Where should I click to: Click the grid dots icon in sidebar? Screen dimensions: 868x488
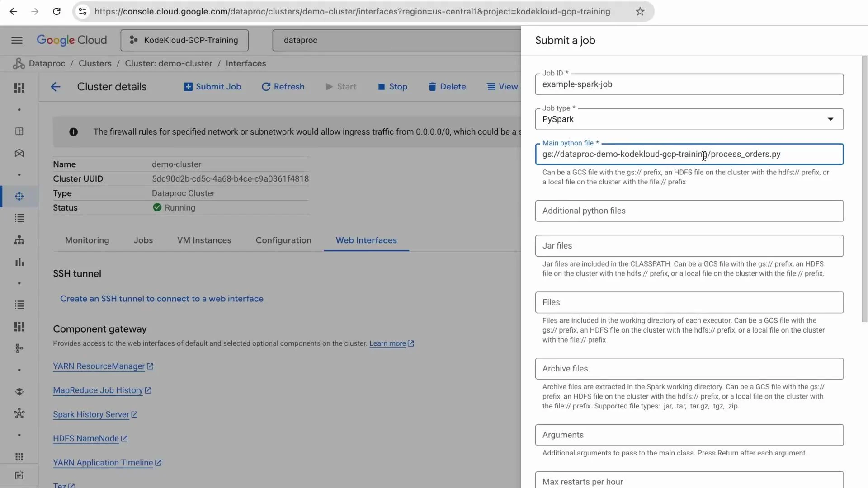click(19, 457)
